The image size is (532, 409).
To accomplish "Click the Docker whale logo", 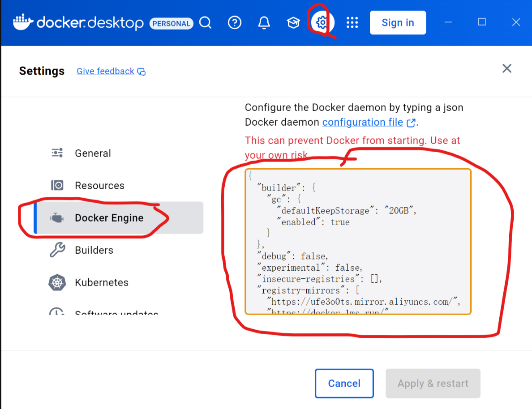I will (x=23, y=22).
